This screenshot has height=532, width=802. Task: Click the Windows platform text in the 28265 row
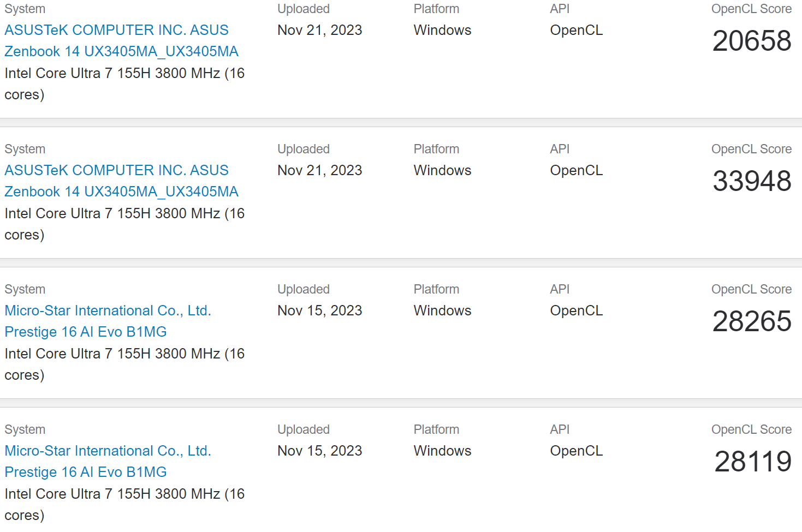point(442,310)
